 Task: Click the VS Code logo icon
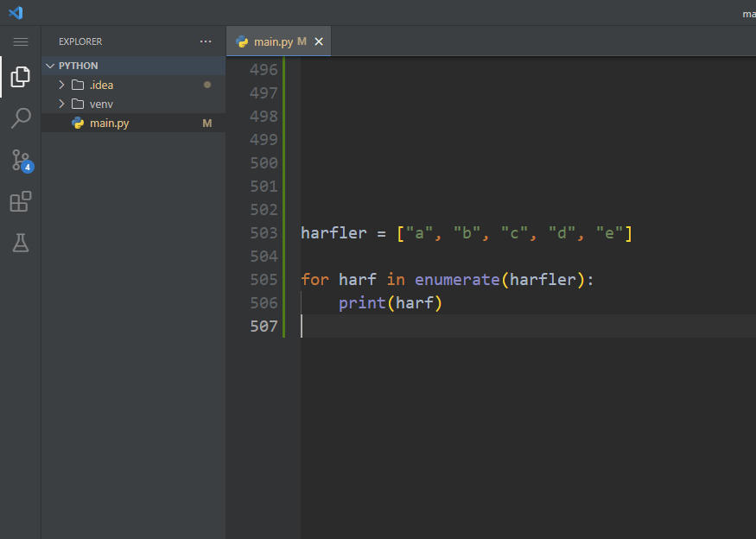(16, 13)
